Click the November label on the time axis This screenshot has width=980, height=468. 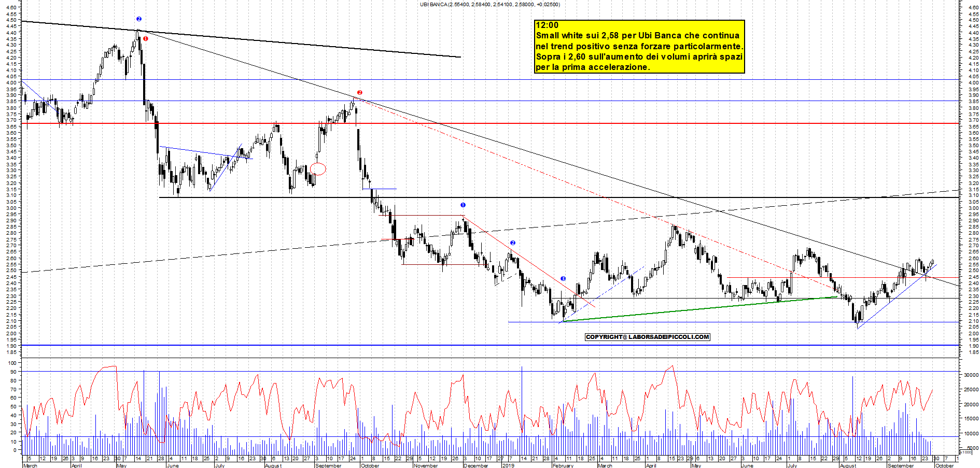(426, 465)
